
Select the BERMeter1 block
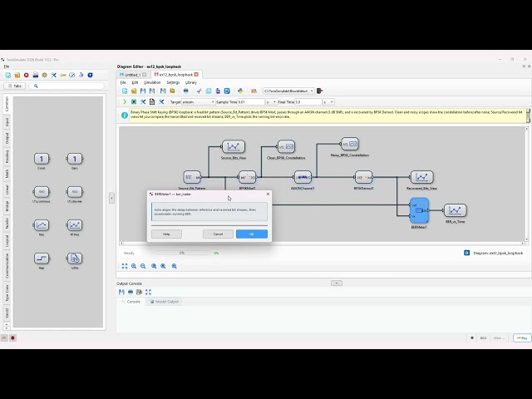[x=419, y=210]
